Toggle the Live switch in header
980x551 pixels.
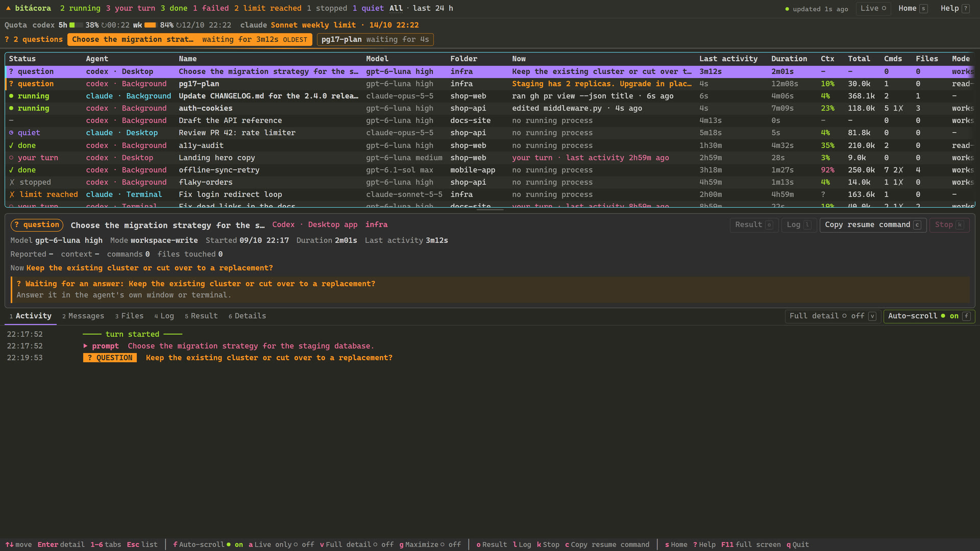(x=873, y=8)
